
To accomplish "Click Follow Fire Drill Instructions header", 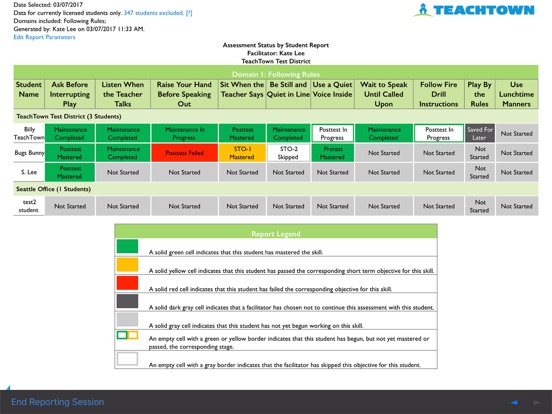I will tap(439, 94).
